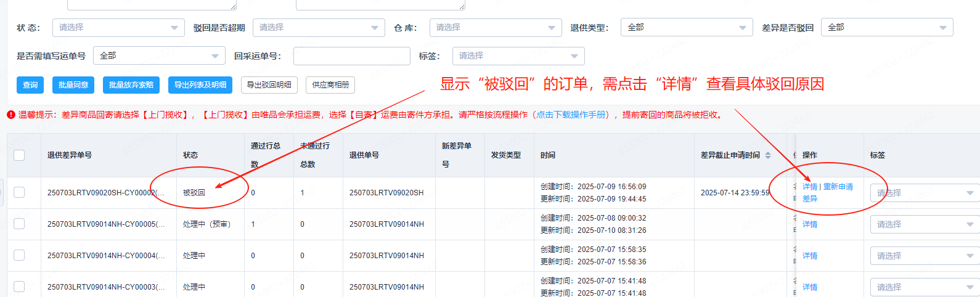
Task: Click the 回采运单号 input field
Action: click(x=351, y=56)
